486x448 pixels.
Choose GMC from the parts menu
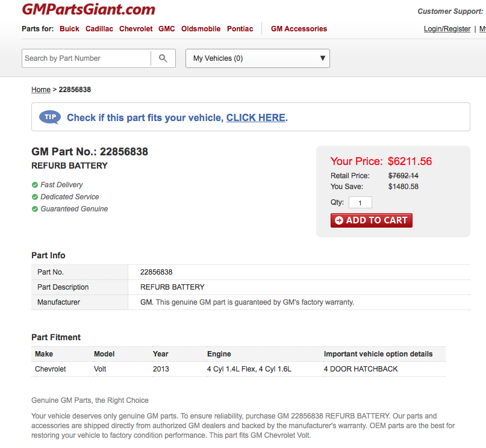click(167, 29)
